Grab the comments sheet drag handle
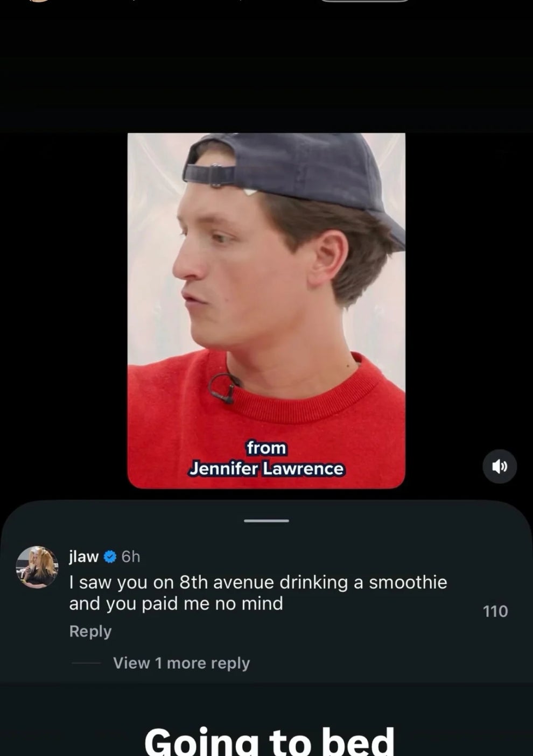 (x=266, y=520)
